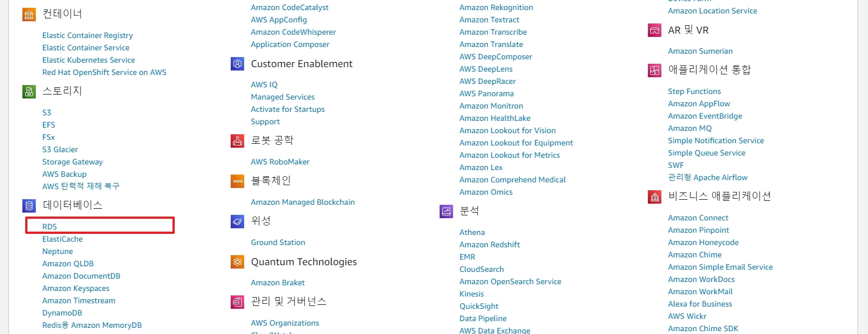Image resolution: width=868 pixels, height=334 pixels.
Task: Open Ground Station
Action: click(x=278, y=242)
